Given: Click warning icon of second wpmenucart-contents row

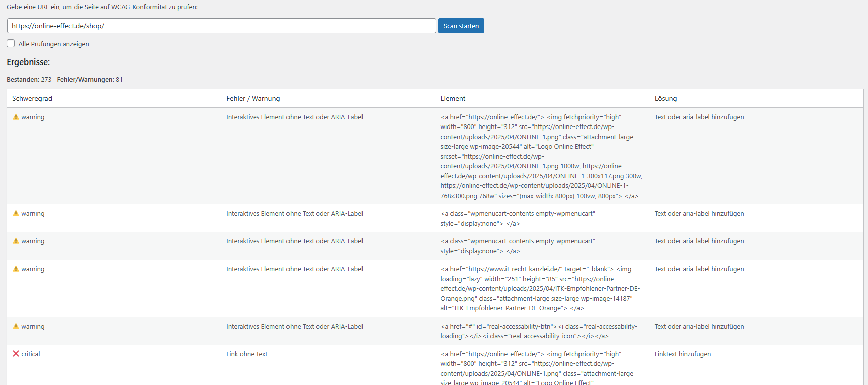Looking at the screenshot, I should tap(16, 241).
